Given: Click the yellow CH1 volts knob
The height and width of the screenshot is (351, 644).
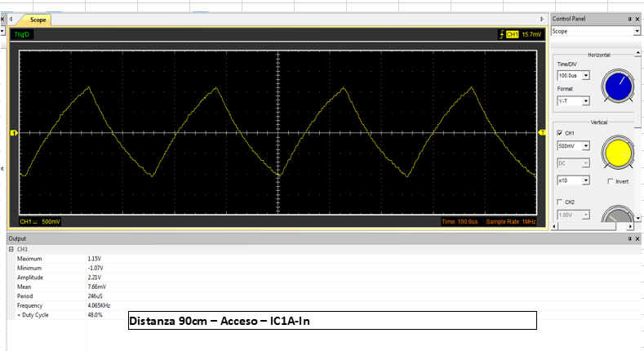Looking at the screenshot, I should [618, 152].
